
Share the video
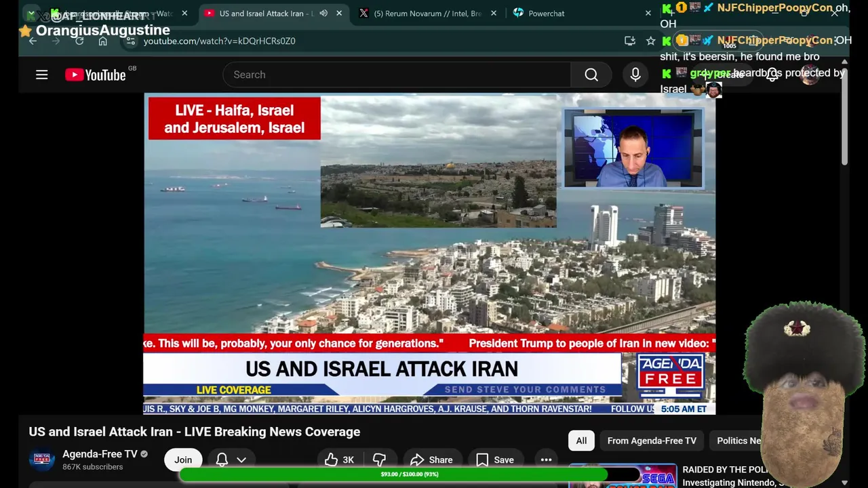(431, 460)
